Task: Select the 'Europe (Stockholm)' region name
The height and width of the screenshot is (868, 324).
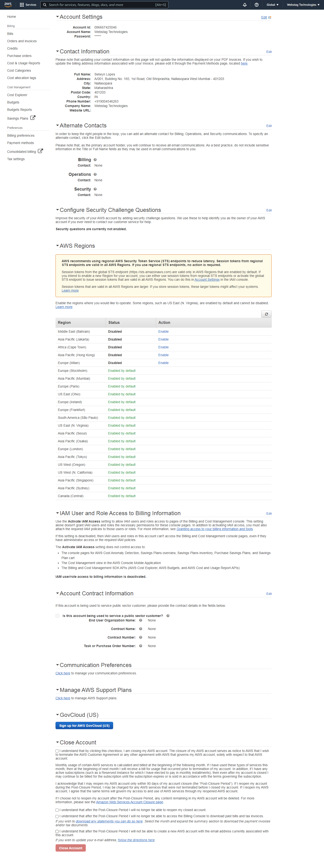Action: coord(72,371)
